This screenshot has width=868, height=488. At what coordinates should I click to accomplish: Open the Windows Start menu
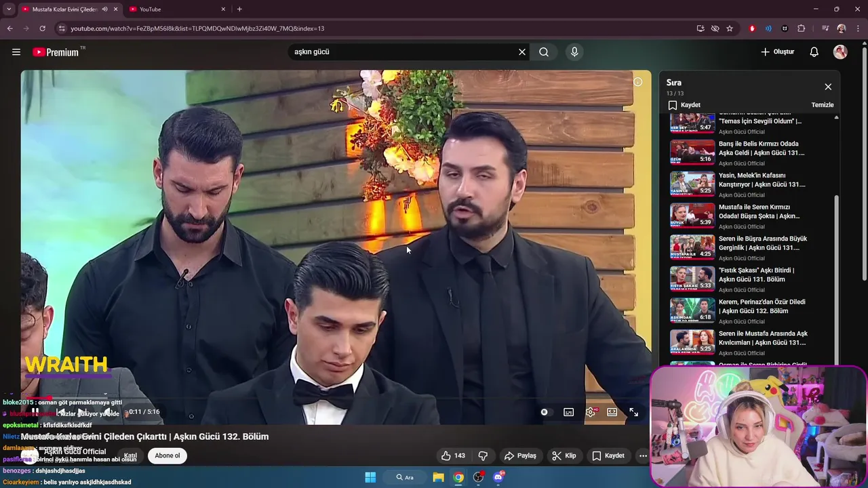click(370, 477)
